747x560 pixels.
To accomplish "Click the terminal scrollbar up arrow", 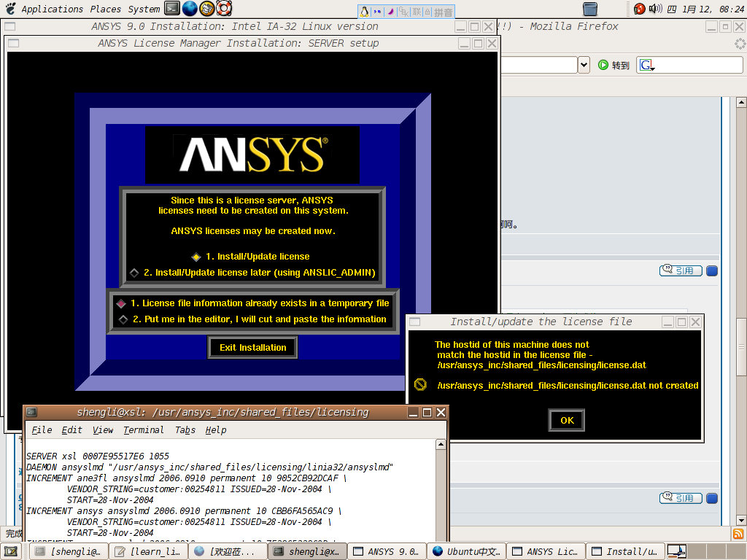I will click(x=441, y=444).
